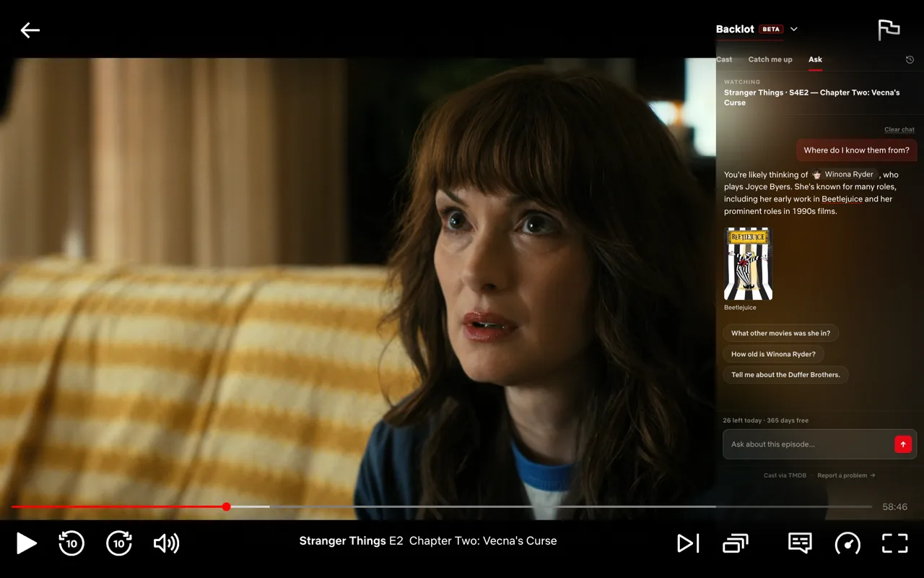Select the Ask tab
Viewport: 924px width, 578px height.
(815, 59)
